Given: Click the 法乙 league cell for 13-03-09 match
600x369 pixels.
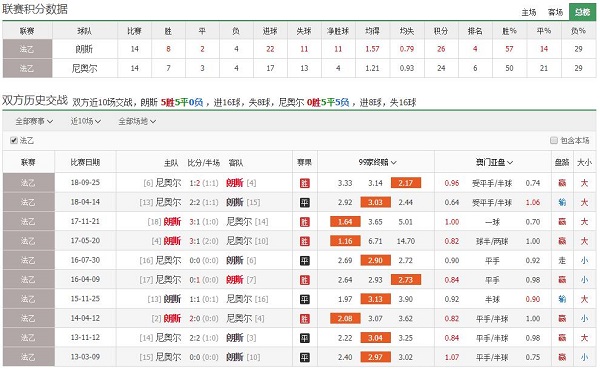Looking at the screenshot, I should point(29,357).
